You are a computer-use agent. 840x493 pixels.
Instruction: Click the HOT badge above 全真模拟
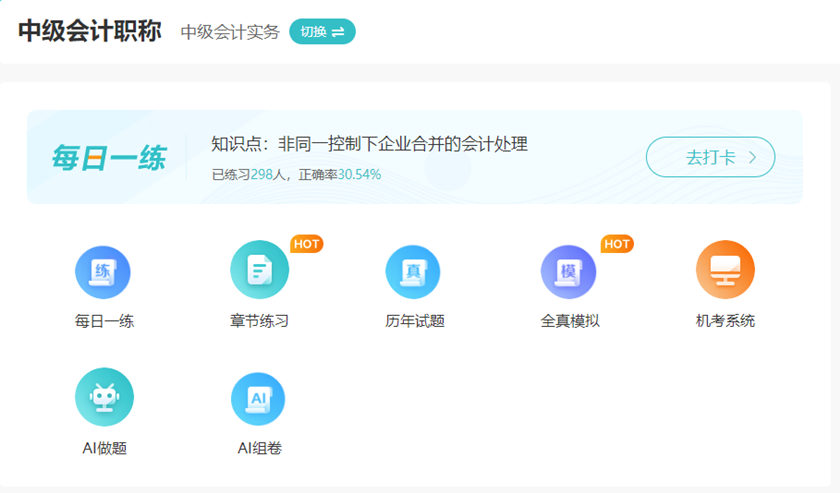pos(617,244)
